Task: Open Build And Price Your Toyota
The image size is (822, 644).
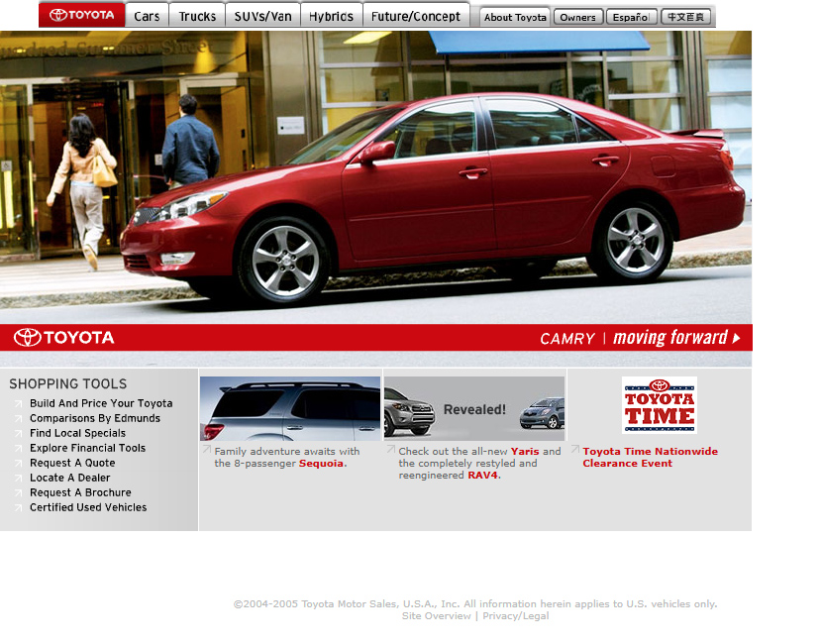Action: pyautogui.click(x=101, y=403)
